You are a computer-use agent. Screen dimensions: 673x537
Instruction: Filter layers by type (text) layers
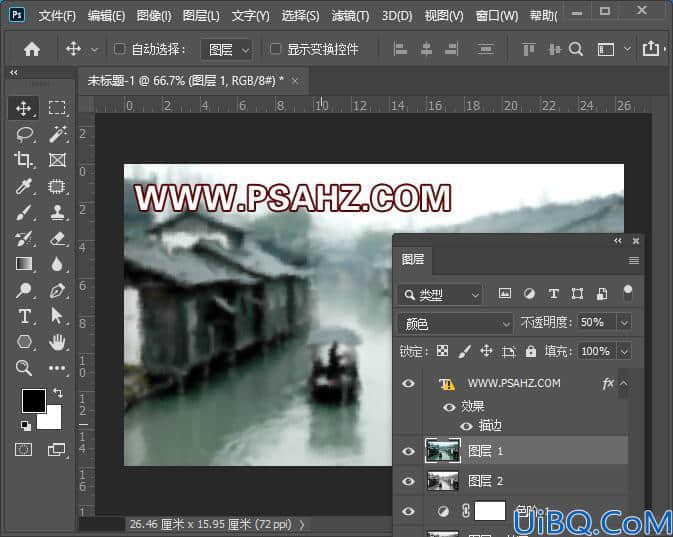click(553, 294)
